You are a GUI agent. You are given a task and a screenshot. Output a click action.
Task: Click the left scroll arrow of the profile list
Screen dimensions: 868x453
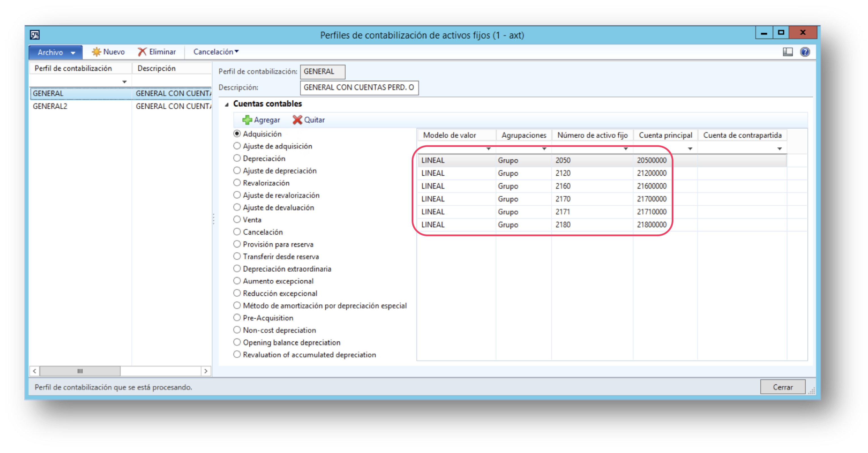coord(34,371)
